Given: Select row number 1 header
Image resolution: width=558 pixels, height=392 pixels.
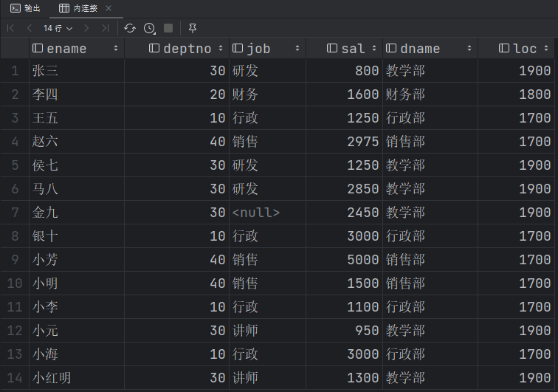Looking at the screenshot, I should coord(15,70).
